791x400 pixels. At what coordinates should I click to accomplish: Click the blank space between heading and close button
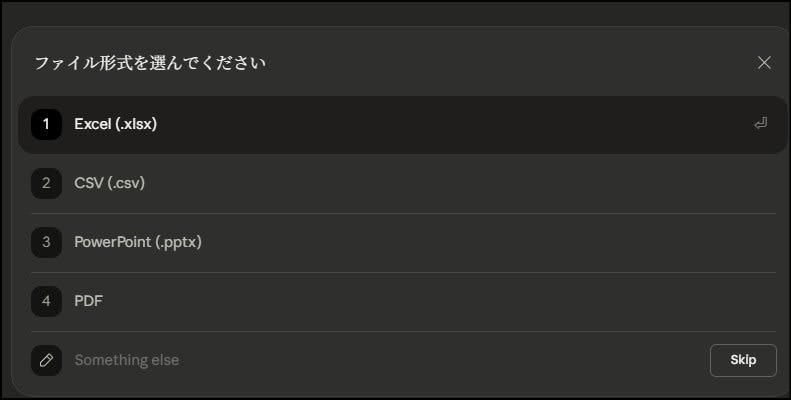pyautogui.click(x=500, y=64)
